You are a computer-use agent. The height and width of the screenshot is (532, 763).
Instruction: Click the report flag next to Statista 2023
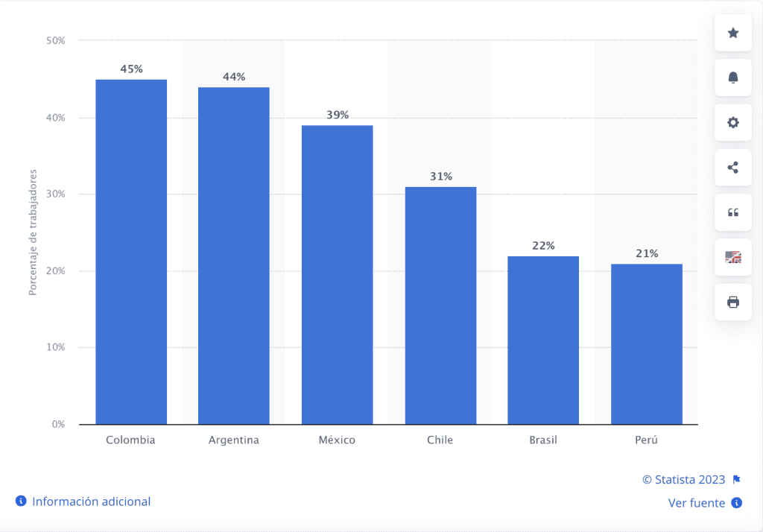pos(737,479)
